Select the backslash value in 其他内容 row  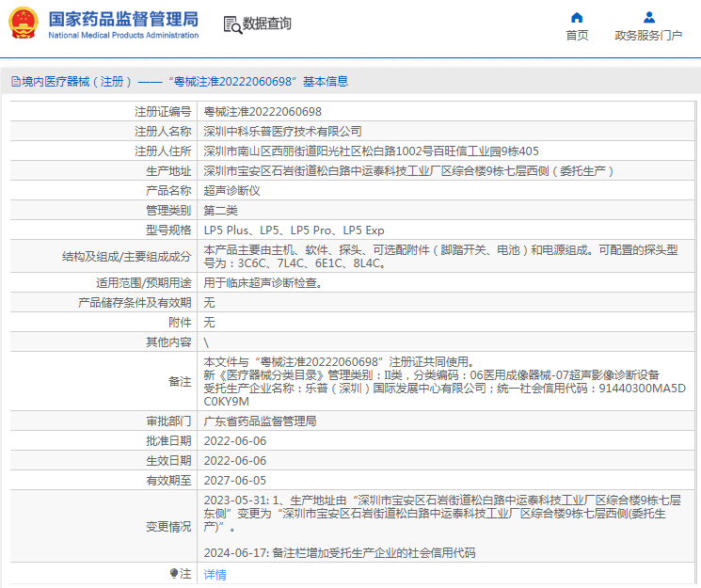[206, 342]
